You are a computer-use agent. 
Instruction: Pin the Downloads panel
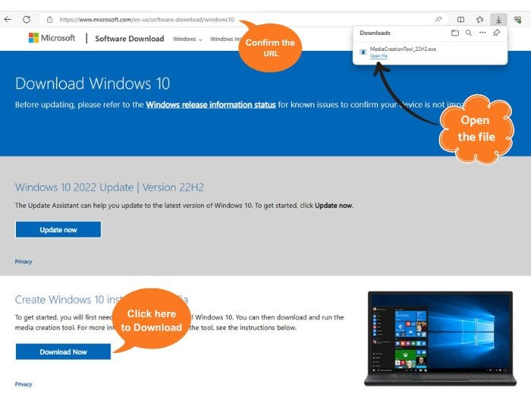[497, 33]
